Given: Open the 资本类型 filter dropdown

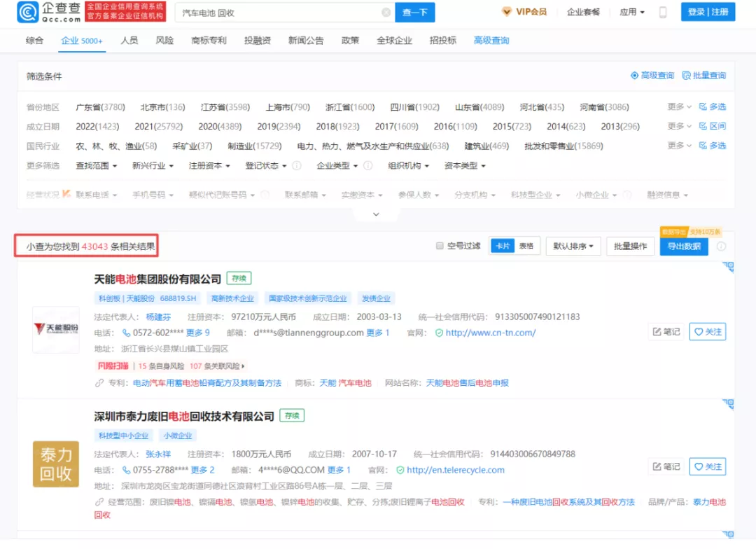Looking at the screenshot, I should pyautogui.click(x=465, y=165).
